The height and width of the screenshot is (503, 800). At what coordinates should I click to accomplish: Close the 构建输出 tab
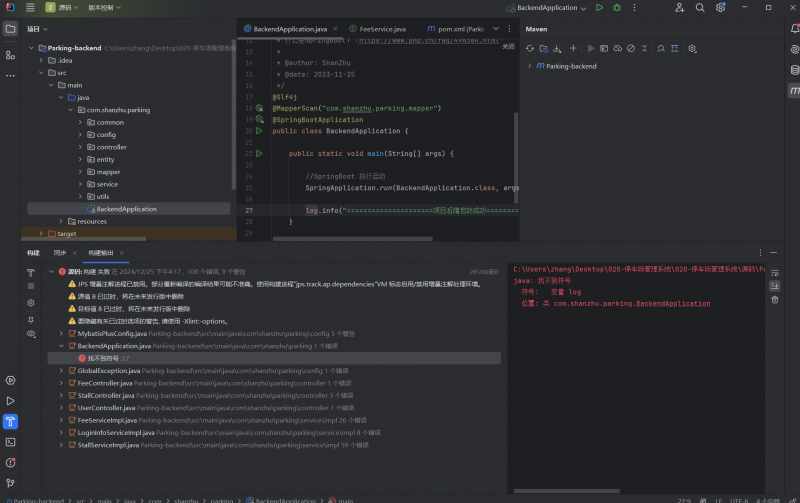pyautogui.click(x=121, y=253)
